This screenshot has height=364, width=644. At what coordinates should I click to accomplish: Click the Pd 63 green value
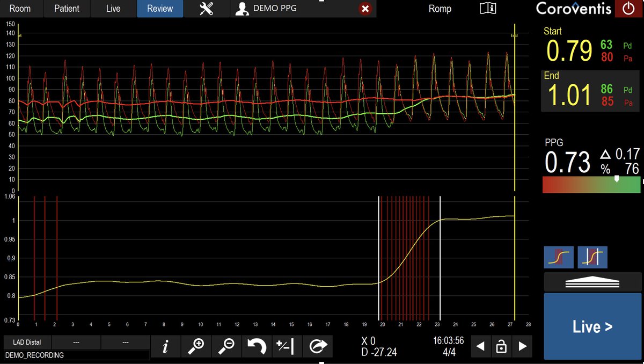[606, 45]
